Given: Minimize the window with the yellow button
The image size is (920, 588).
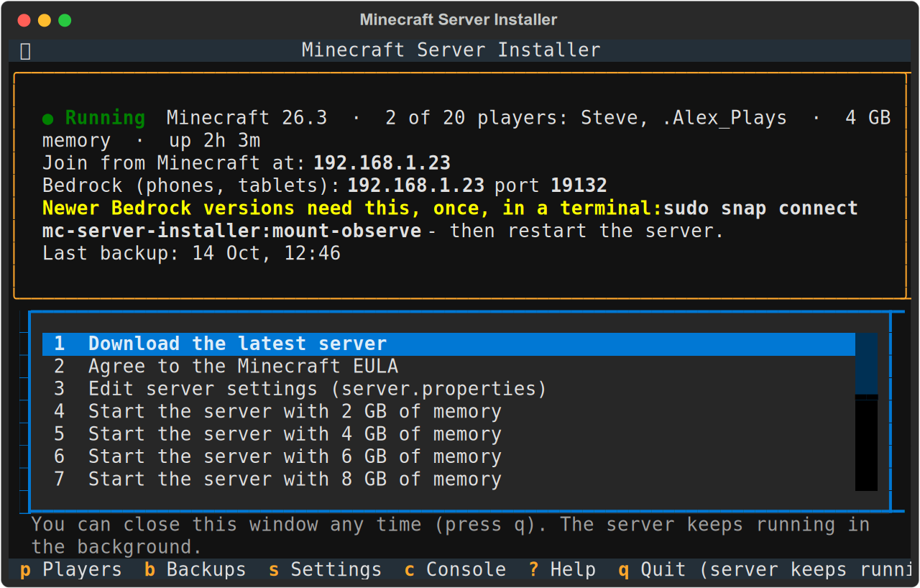Looking at the screenshot, I should point(45,20).
